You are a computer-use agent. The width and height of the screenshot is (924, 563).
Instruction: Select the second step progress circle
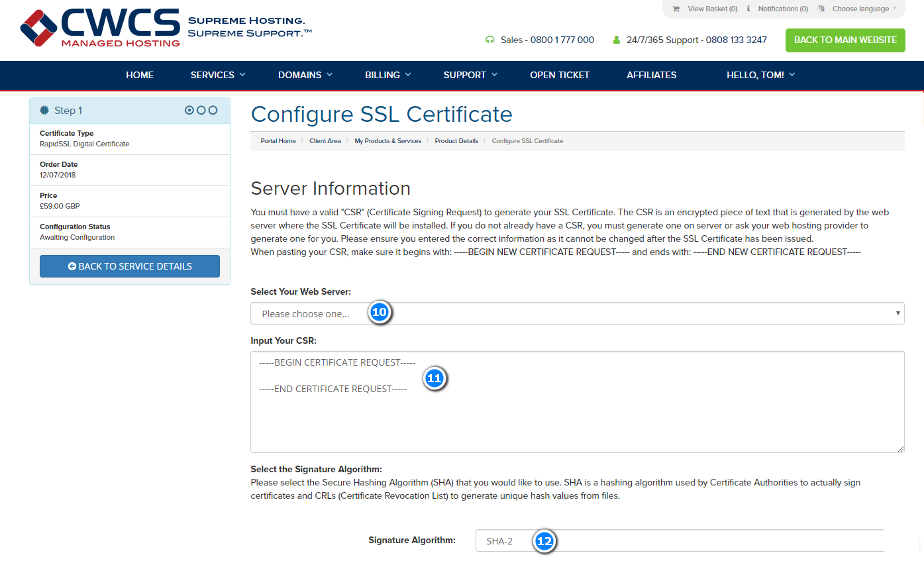point(201,111)
